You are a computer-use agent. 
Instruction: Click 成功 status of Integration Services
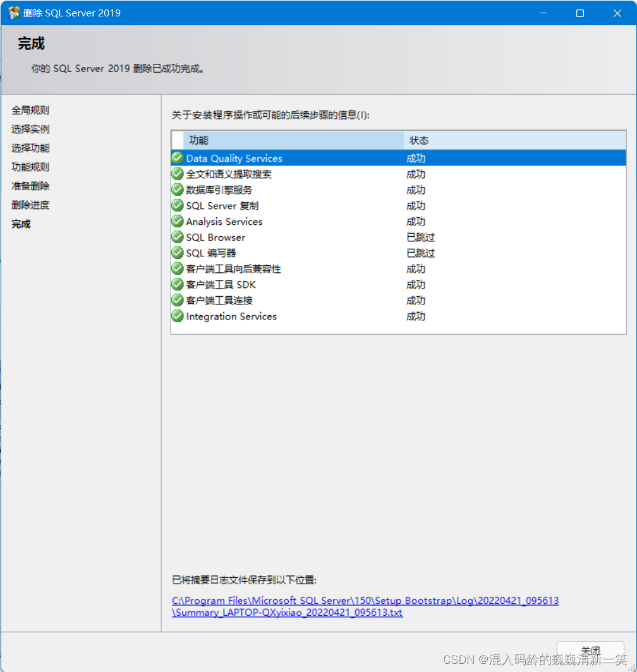click(416, 316)
